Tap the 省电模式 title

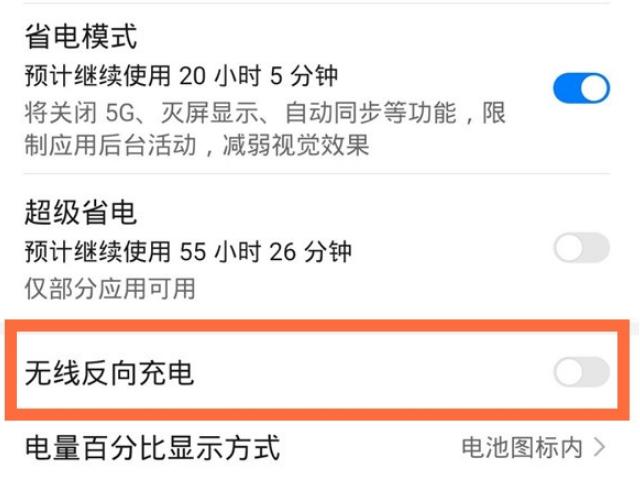tap(80, 37)
